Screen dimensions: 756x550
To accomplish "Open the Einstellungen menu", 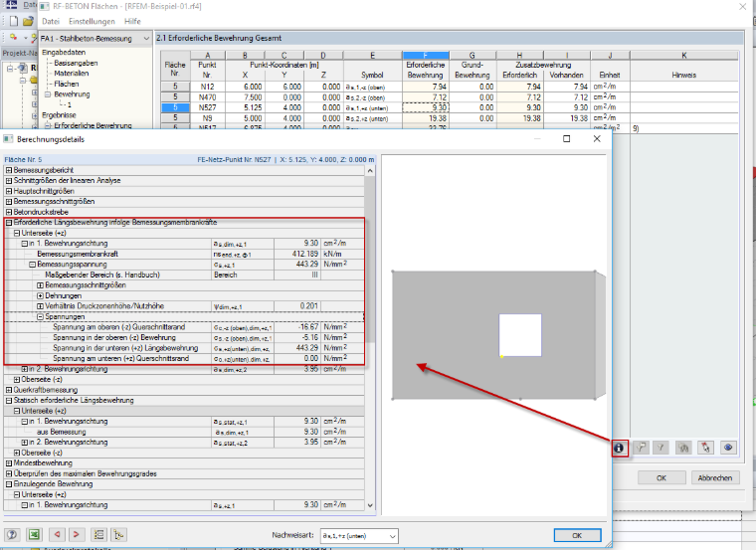I will click(x=92, y=21).
